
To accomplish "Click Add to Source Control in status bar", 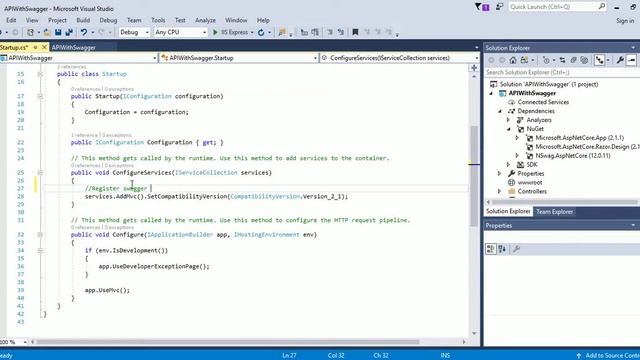I will [608, 356].
